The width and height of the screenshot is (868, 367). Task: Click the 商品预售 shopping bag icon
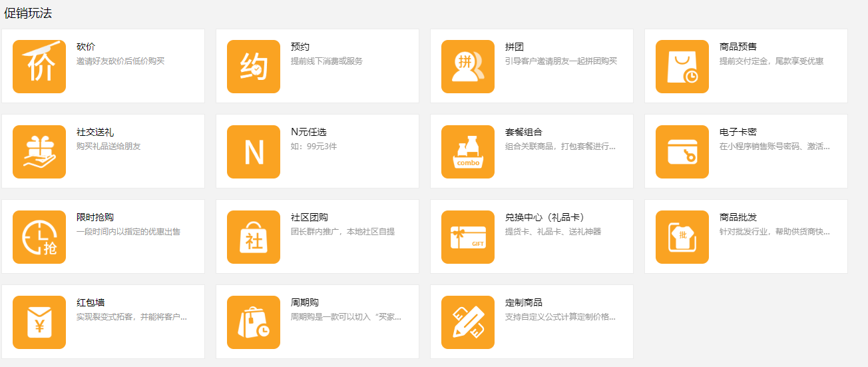click(x=682, y=67)
